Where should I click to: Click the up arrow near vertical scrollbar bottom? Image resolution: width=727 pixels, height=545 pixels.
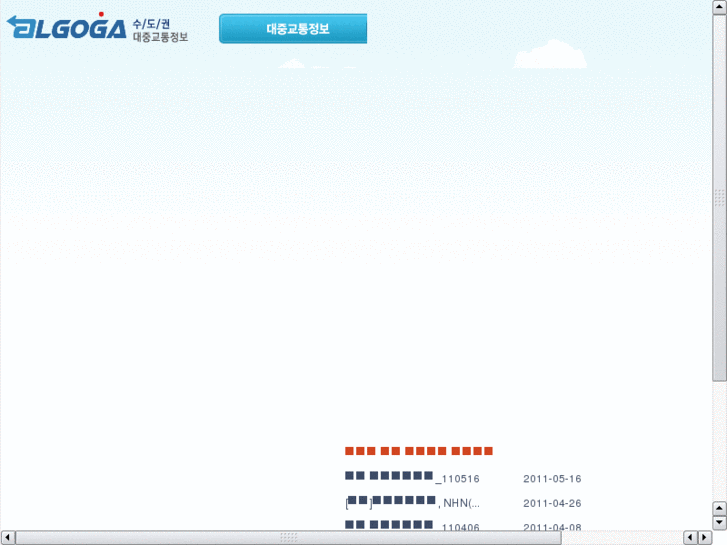(719, 508)
